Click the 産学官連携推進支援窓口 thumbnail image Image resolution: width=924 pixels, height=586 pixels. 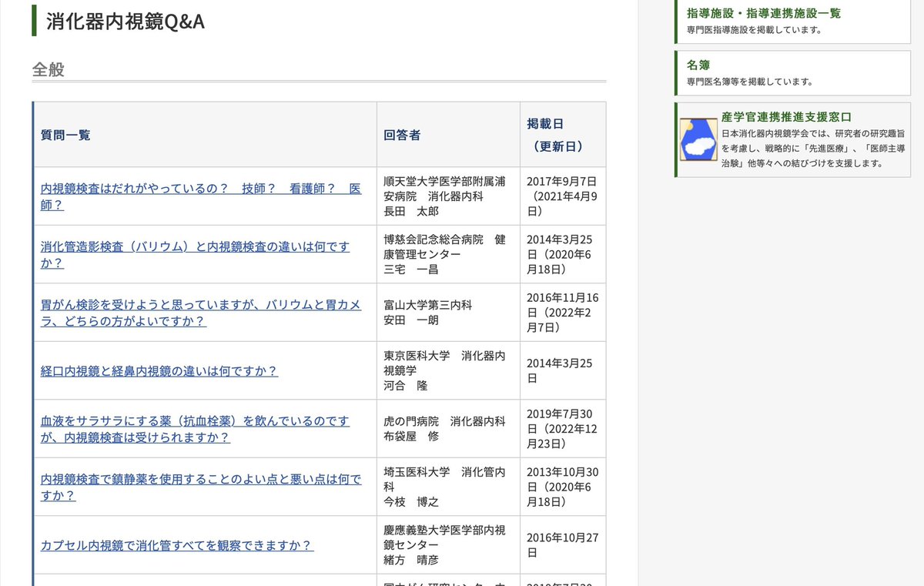coord(699,139)
